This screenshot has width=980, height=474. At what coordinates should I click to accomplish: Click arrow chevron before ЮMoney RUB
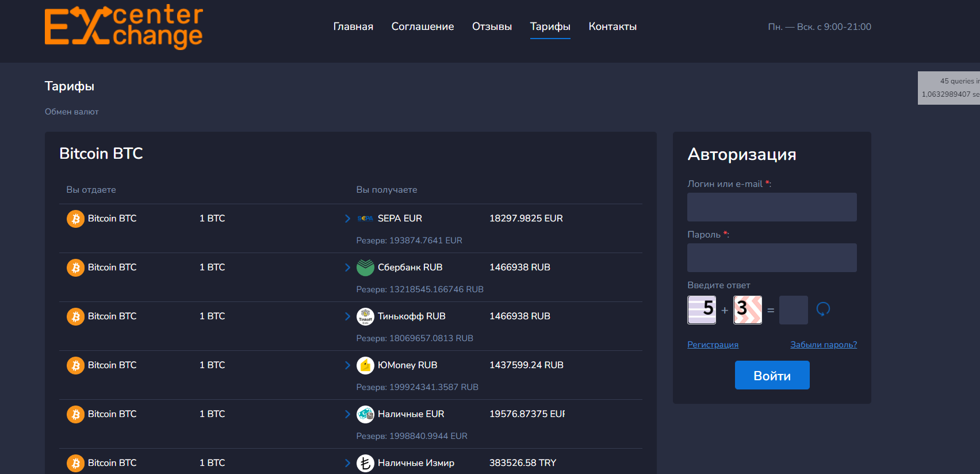pyautogui.click(x=347, y=365)
